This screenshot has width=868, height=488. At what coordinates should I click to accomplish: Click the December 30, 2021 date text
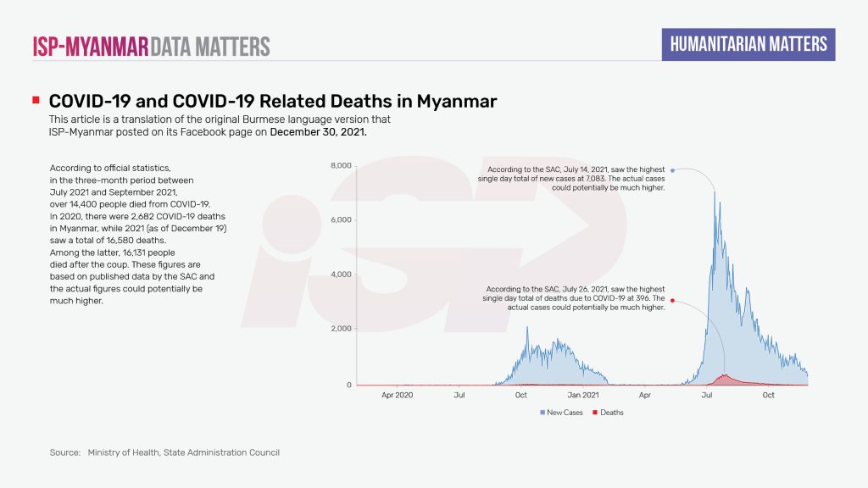(319, 132)
